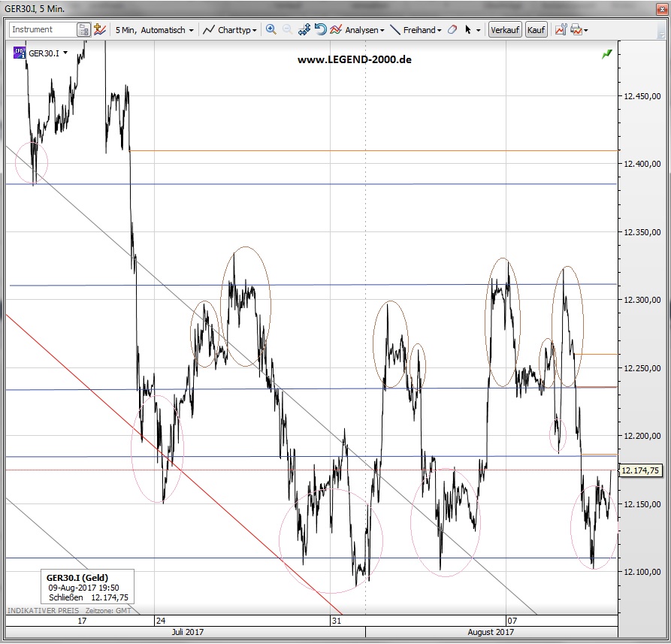
Task: Click the 12.400,00 price axis label
Action: 642,164
